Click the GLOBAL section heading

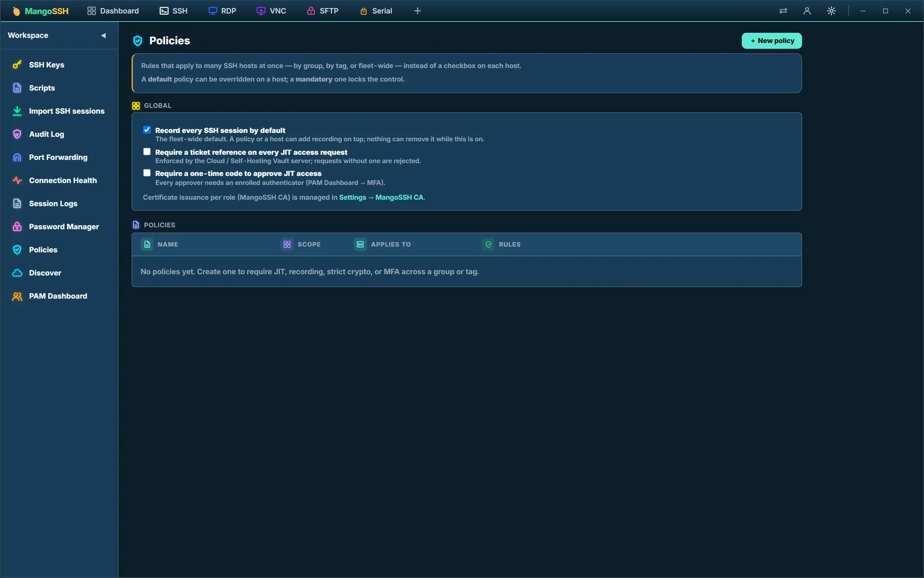(157, 105)
